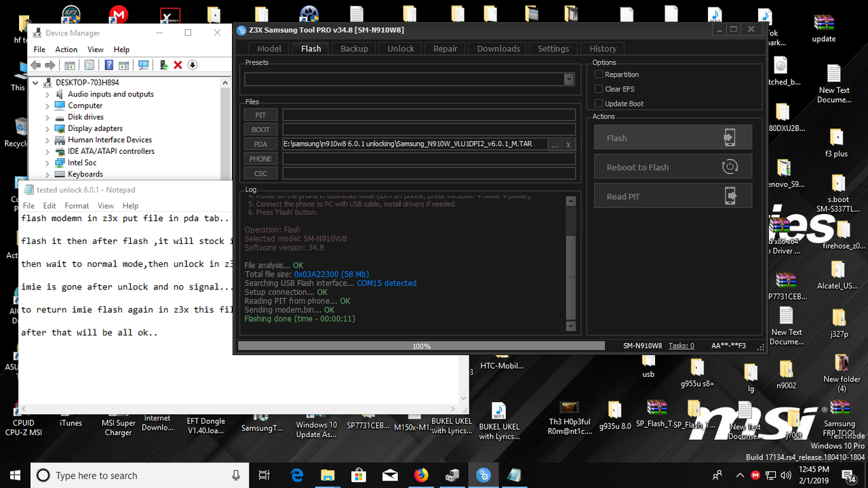Screen dimensions: 868x488
Task: Select the j327p folder on the desktop
Action: [839, 323]
